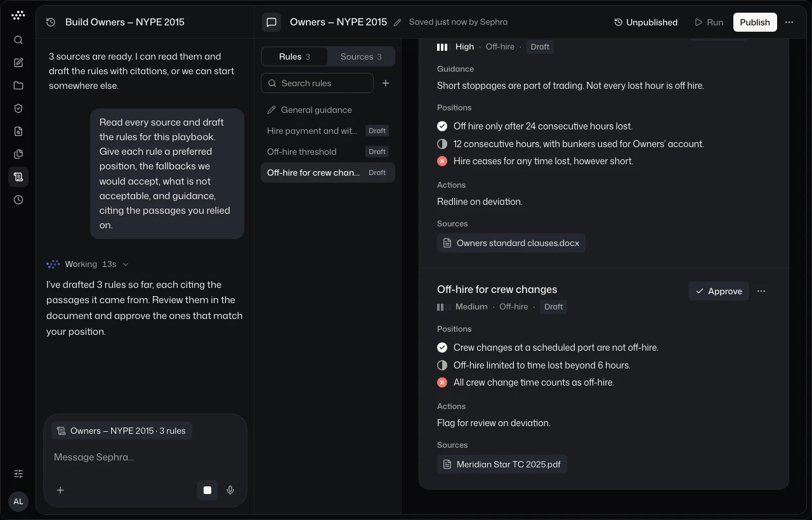This screenshot has height=520, width=812.
Task: Click "Flag for review on deviation." text
Action: (x=494, y=423)
